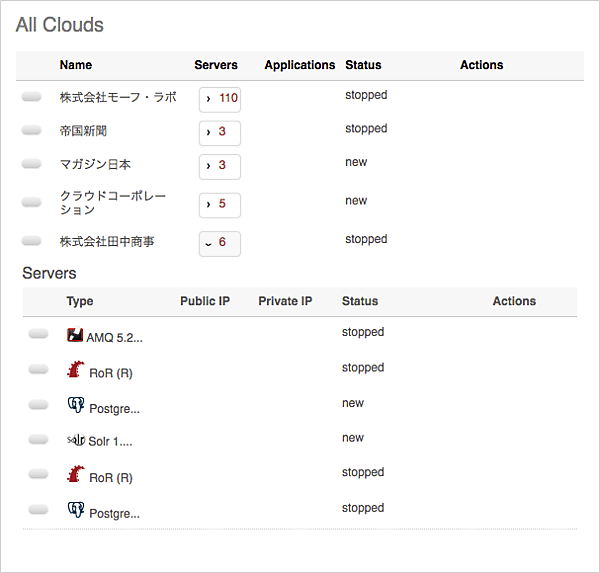Click the second RoR (R) ruby icon
This screenshot has width=600, height=573.
pyautogui.click(x=75, y=476)
